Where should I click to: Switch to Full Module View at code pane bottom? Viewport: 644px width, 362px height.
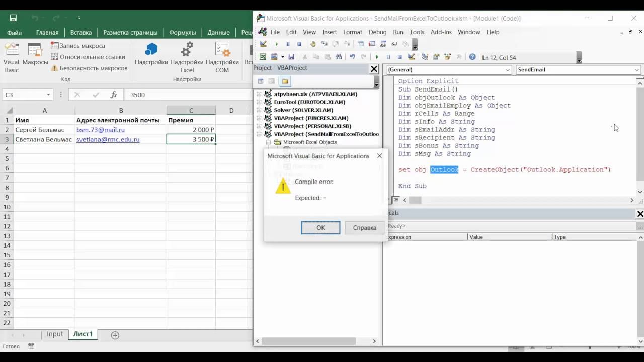396,200
